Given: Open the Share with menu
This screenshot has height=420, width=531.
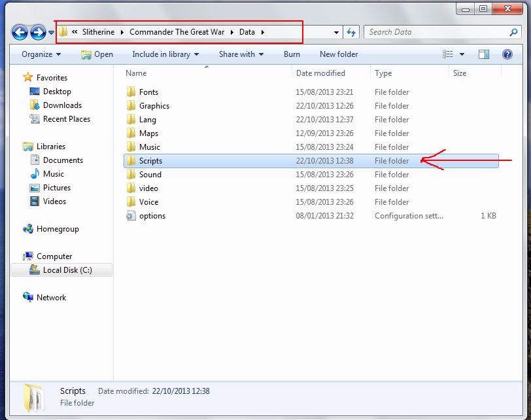Looking at the screenshot, I should 241,54.
